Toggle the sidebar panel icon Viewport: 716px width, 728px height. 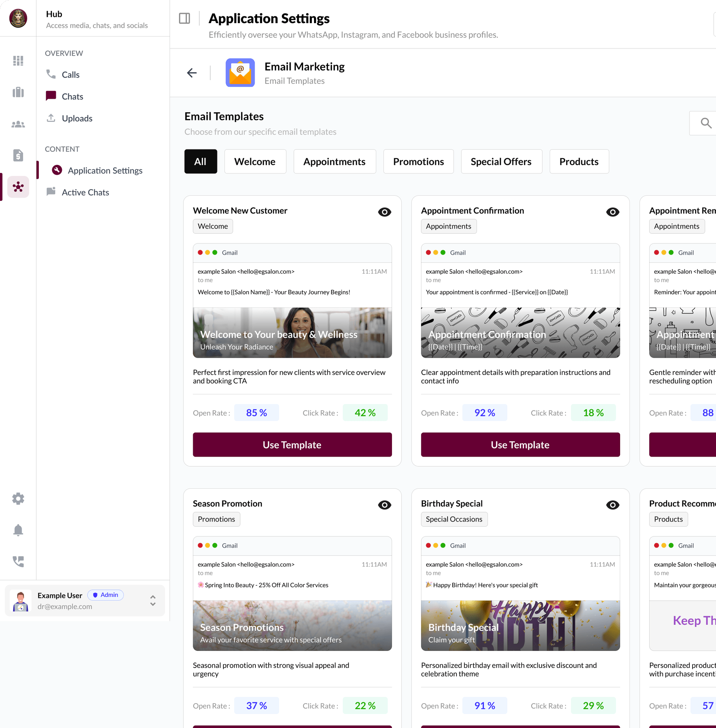pyautogui.click(x=184, y=18)
